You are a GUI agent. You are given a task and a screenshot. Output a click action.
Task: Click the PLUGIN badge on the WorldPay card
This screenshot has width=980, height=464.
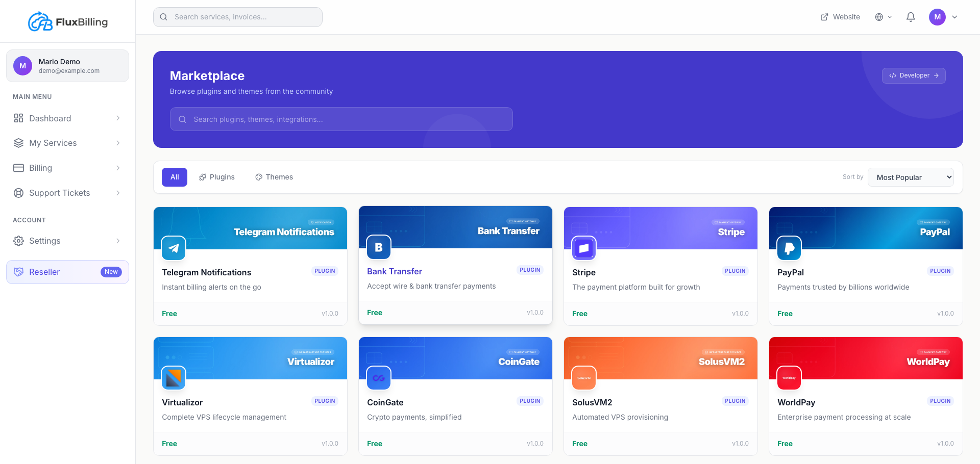pyautogui.click(x=940, y=401)
